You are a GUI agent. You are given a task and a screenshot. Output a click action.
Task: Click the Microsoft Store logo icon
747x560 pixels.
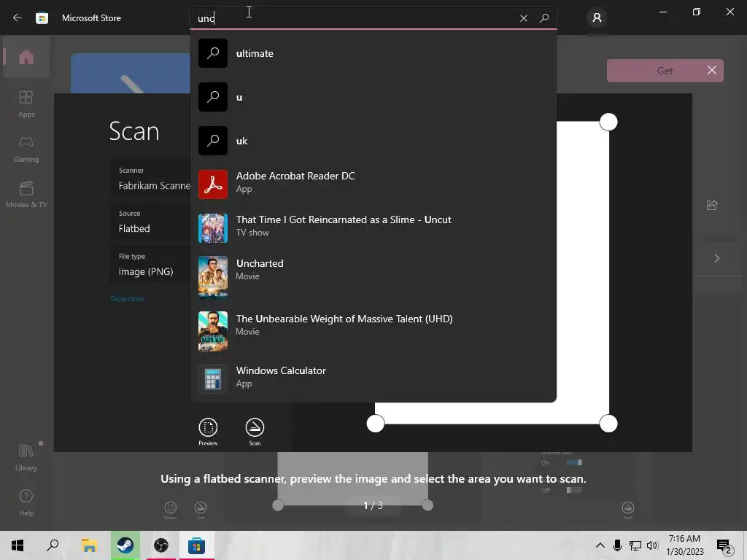tap(42, 18)
